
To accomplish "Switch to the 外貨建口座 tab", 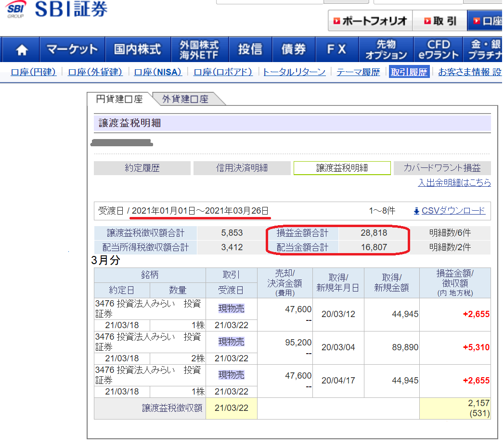I will tap(185, 99).
